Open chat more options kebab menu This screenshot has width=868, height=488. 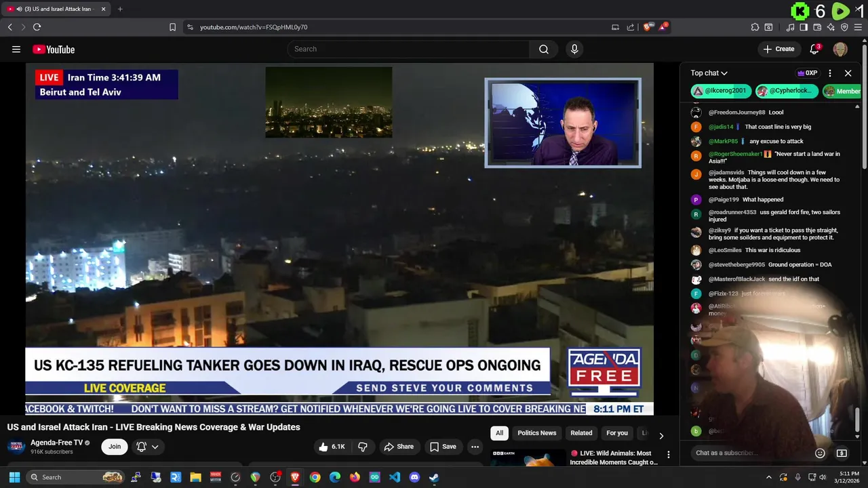point(829,73)
